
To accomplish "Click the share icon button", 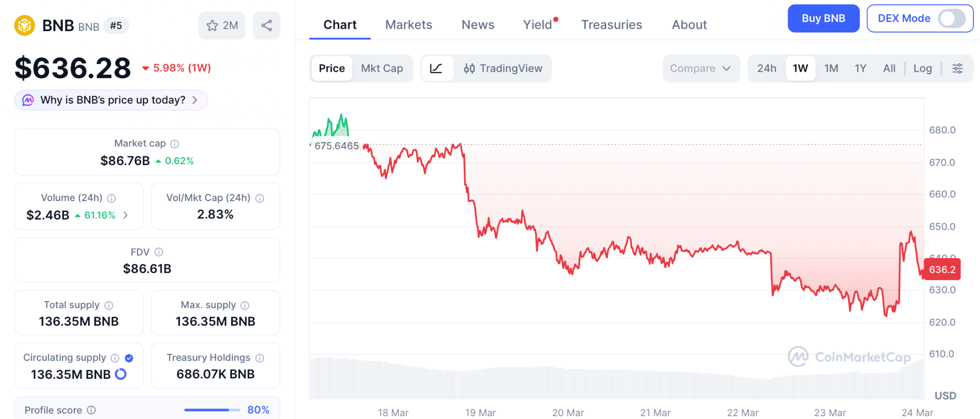I will point(267,25).
